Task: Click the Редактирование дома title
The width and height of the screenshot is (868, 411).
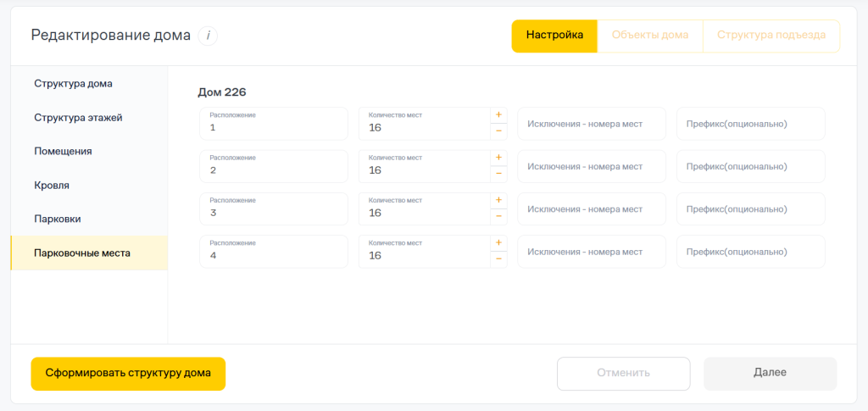Action: 111,36
